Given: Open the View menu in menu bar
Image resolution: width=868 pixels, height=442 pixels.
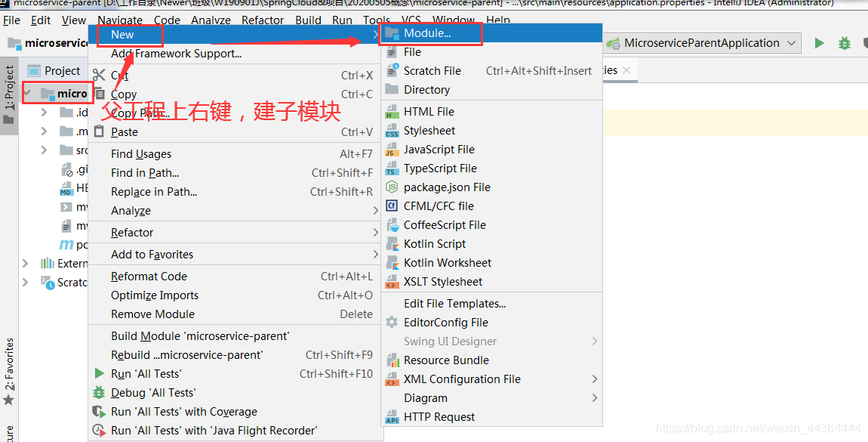Looking at the screenshot, I should tap(74, 20).
